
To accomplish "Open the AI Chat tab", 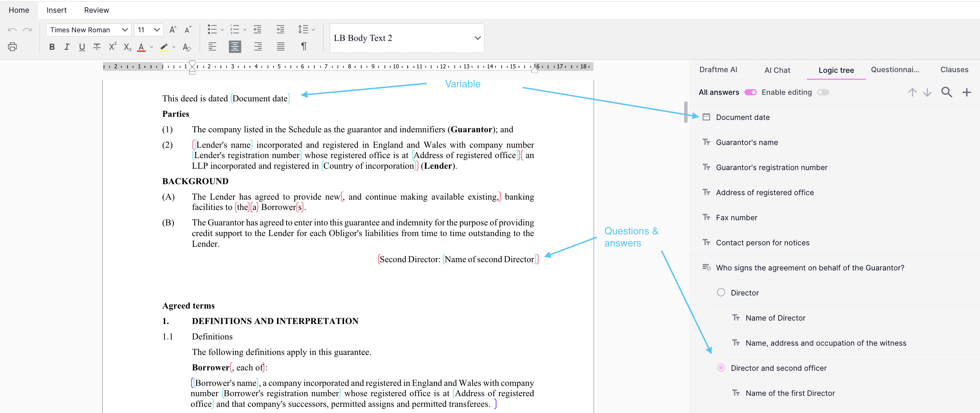I will 777,70.
